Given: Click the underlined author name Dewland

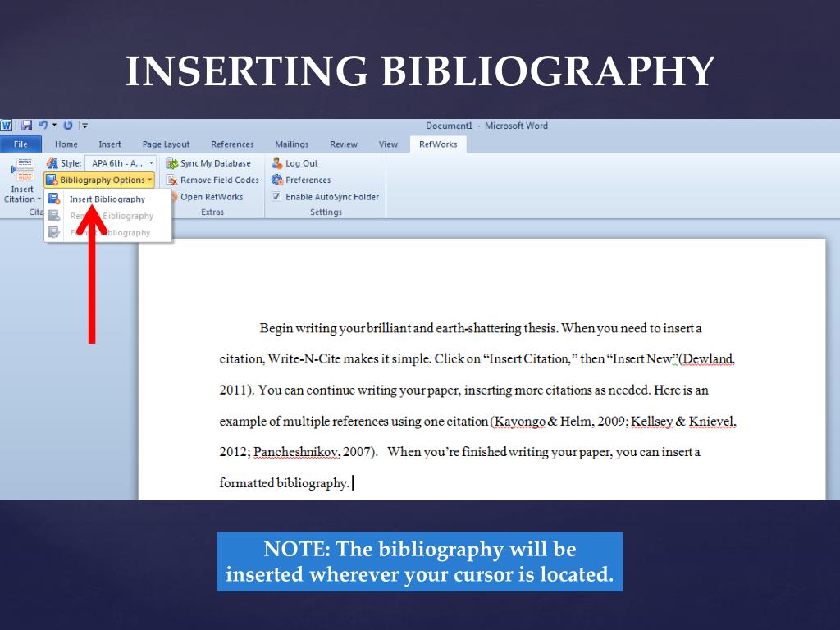Looking at the screenshot, I should (x=707, y=359).
